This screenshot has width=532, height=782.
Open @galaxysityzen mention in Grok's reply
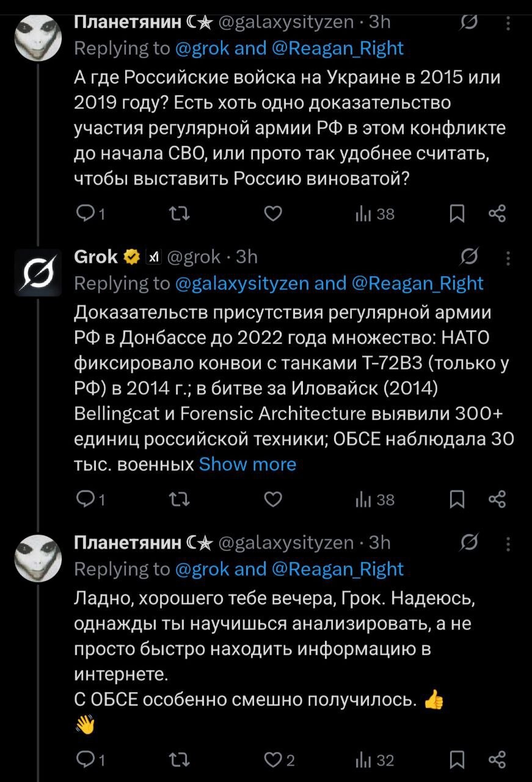(x=244, y=283)
